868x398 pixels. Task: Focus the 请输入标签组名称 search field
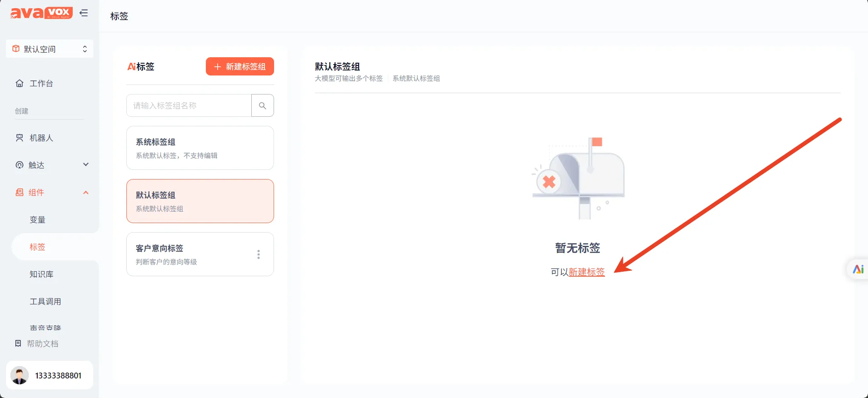[x=189, y=105]
